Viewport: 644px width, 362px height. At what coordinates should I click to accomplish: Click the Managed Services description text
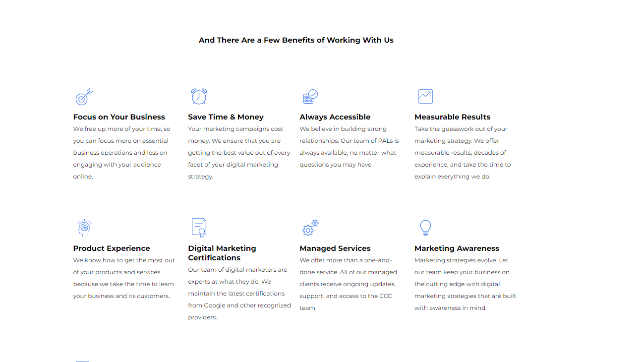348,284
